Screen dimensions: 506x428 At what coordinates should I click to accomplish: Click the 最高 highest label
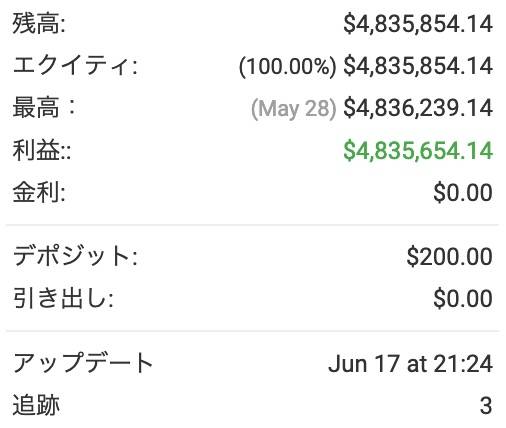pyautogui.click(x=44, y=108)
